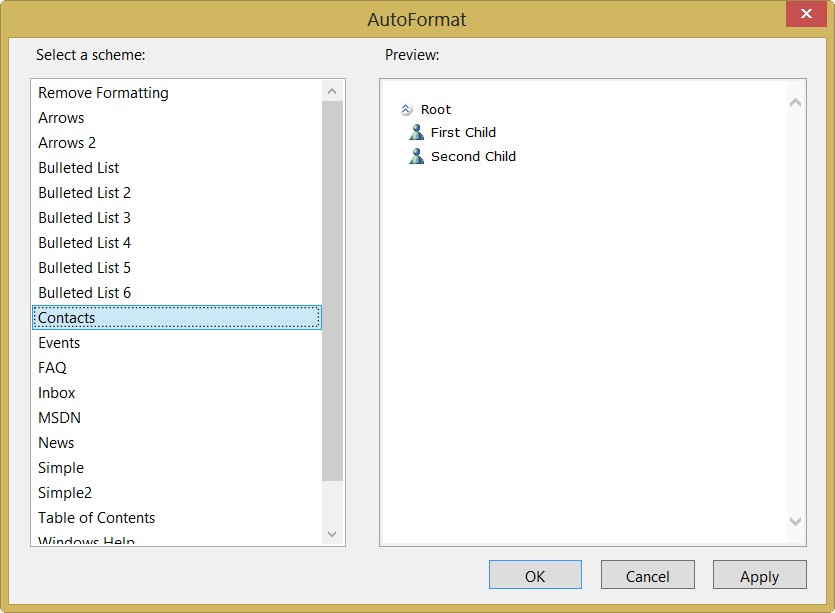835x613 pixels.
Task: Click the scheme list scroll down arrow
Action: pyautogui.click(x=332, y=534)
